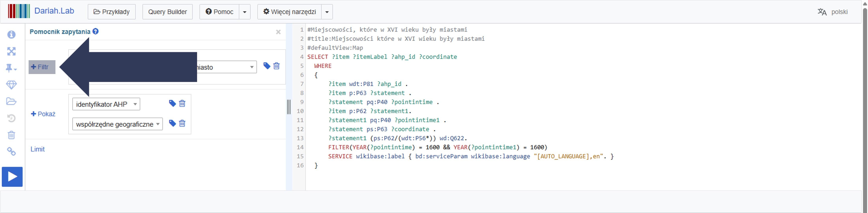Click the diamond format query icon
This screenshot has height=213, width=868.
(11, 85)
